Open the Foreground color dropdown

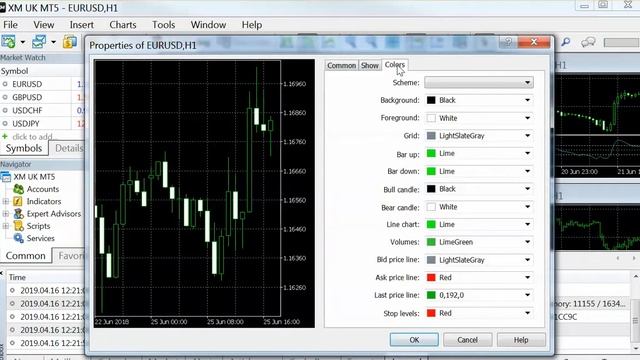point(479,118)
